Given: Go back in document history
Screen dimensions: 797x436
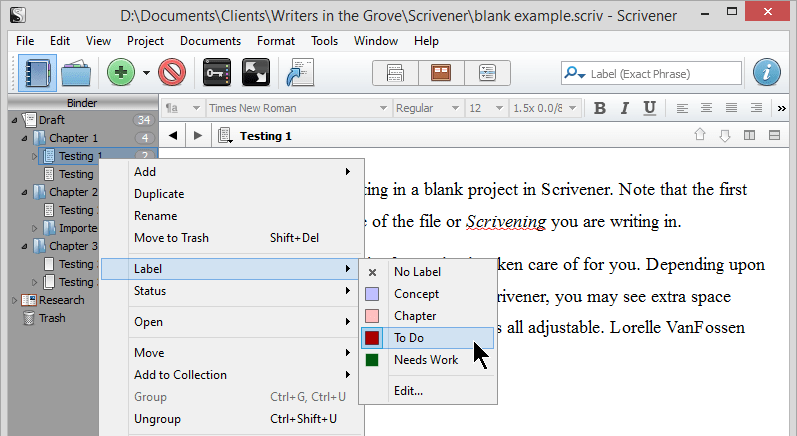Looking at the screenshot, I should click(x=173, y=136).
